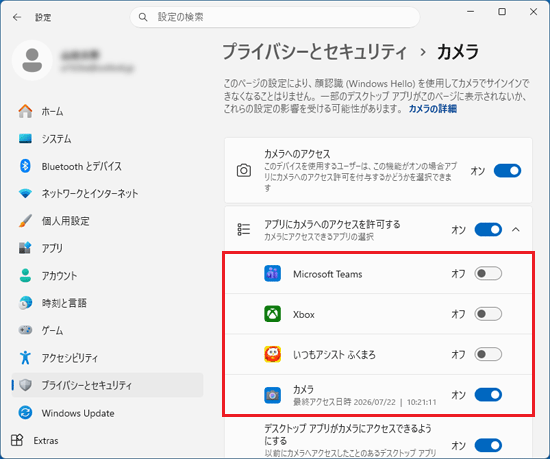This screenshot has width=550, height=459.
Task: Open Windows Update section
Action: (x=107, y=413)
